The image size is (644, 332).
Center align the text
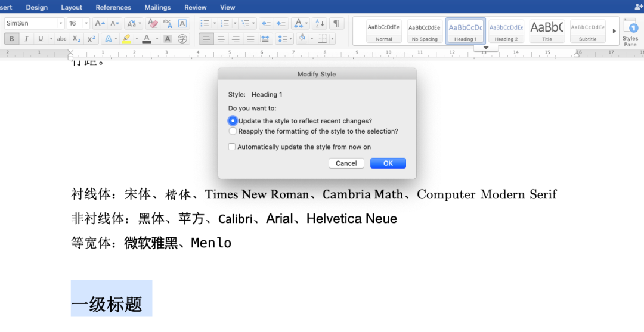(221, 39)
